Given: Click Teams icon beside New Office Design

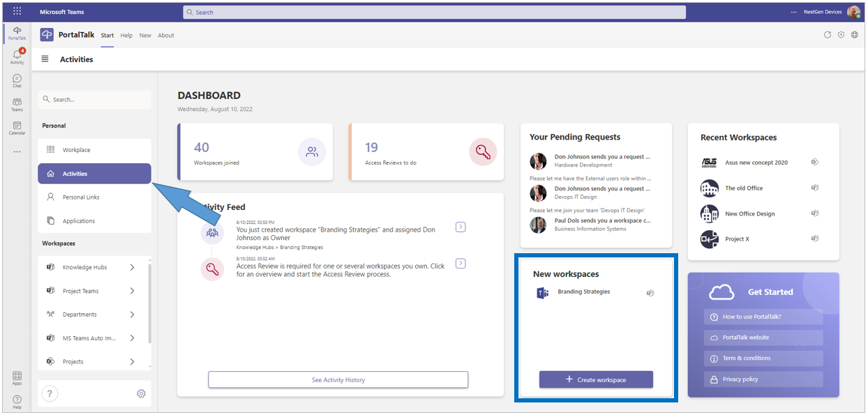Looking at the screenshot, I should pos(814,213).
